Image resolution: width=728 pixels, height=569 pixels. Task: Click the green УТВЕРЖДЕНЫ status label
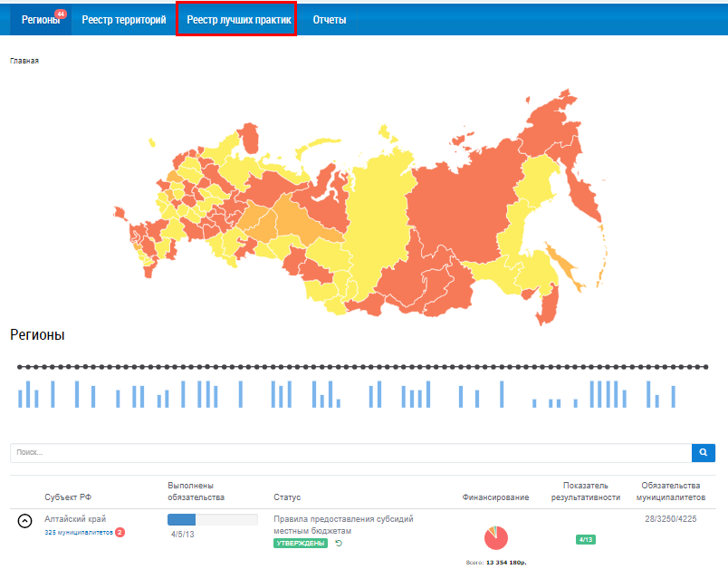301,543
